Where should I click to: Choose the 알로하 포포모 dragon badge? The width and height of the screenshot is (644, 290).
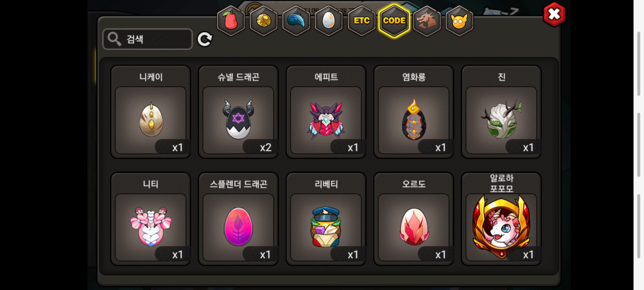pyautogui.click(x=501, y=219)
